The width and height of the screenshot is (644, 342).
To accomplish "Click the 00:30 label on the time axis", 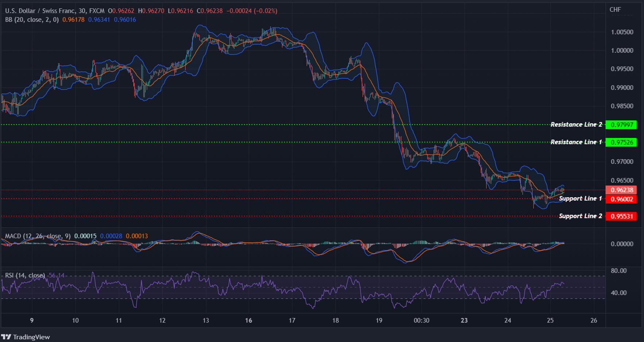I will 422,320.
